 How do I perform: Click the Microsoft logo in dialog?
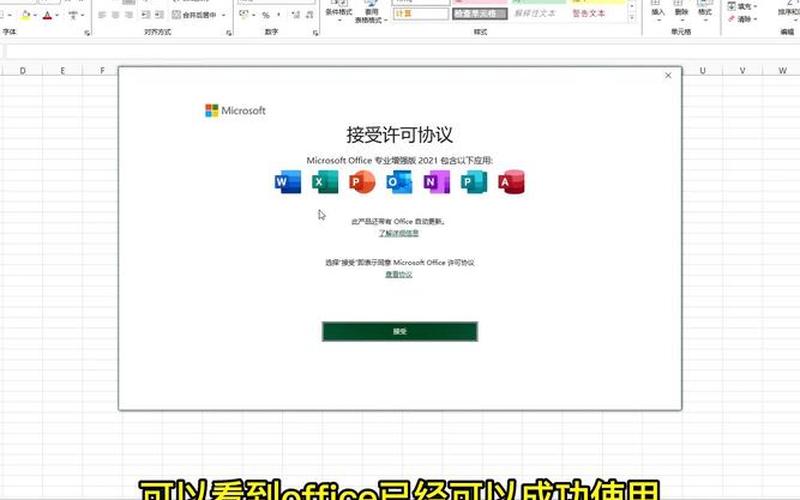[235, 110]
